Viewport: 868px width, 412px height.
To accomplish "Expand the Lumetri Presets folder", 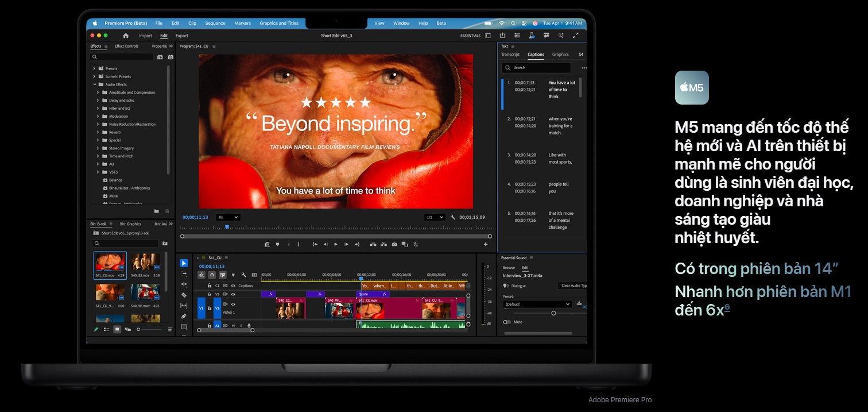I will pyautogui.click(x=94, y=76).
